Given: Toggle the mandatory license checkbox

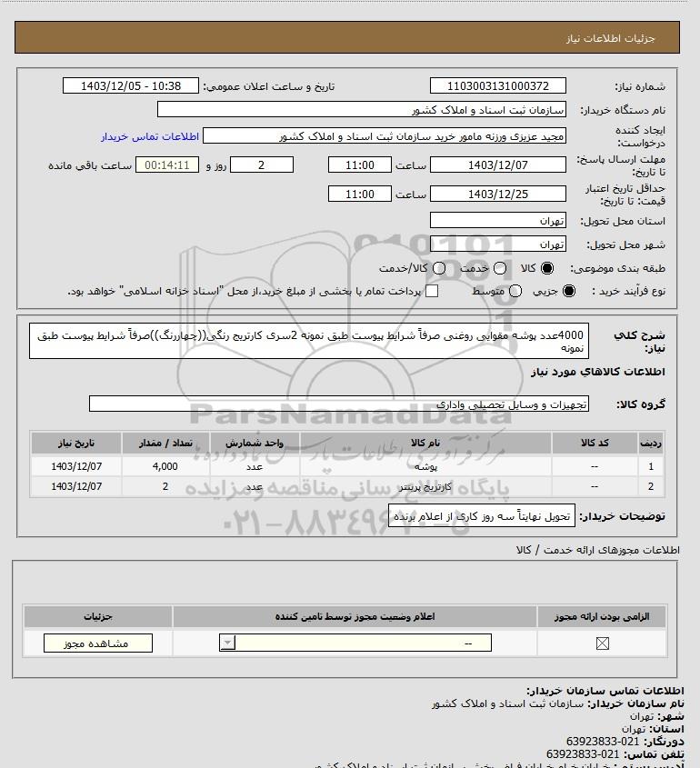Looking at the screenshot, I should pos(602,643).
